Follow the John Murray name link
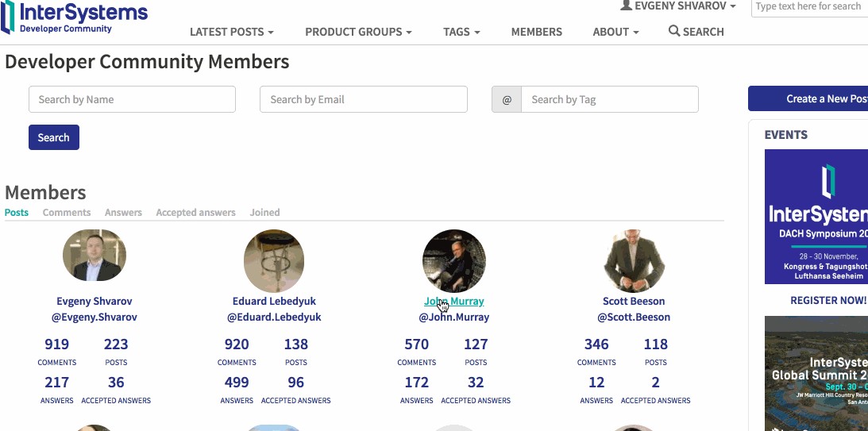868x431 pixels. (454, 301)
